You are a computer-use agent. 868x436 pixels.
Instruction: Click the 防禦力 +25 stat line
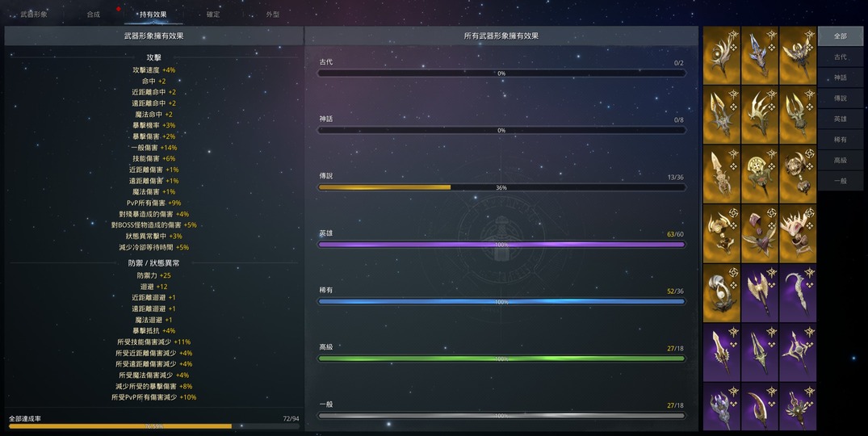point(154,275)
